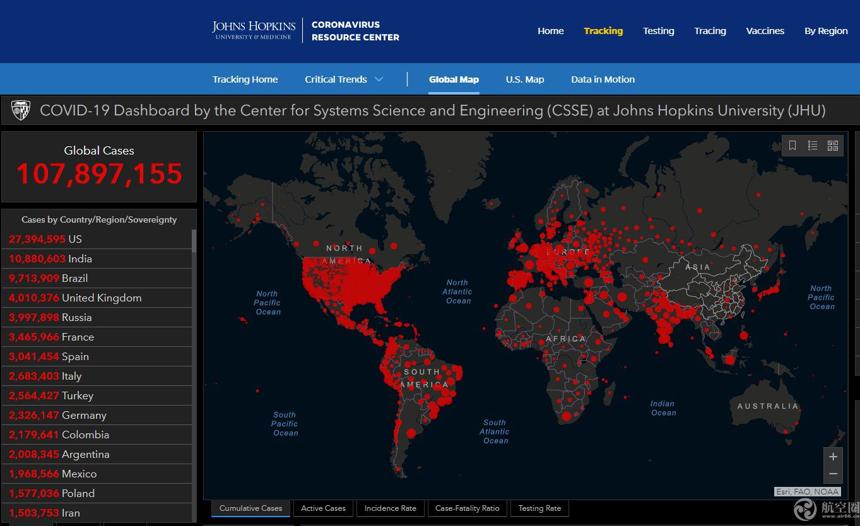The height and width of the screenshot is (526, 860).
Task: Click the JHU shield logo in the dashboard title
Action: coord(21,110)
